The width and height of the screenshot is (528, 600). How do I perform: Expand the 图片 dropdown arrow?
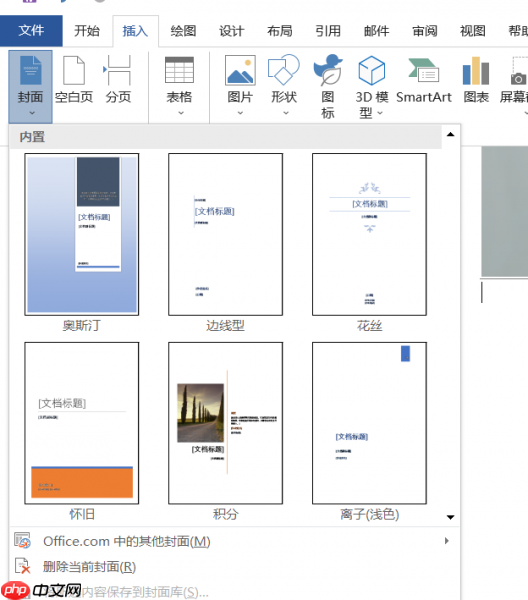(x=240, y=113)
